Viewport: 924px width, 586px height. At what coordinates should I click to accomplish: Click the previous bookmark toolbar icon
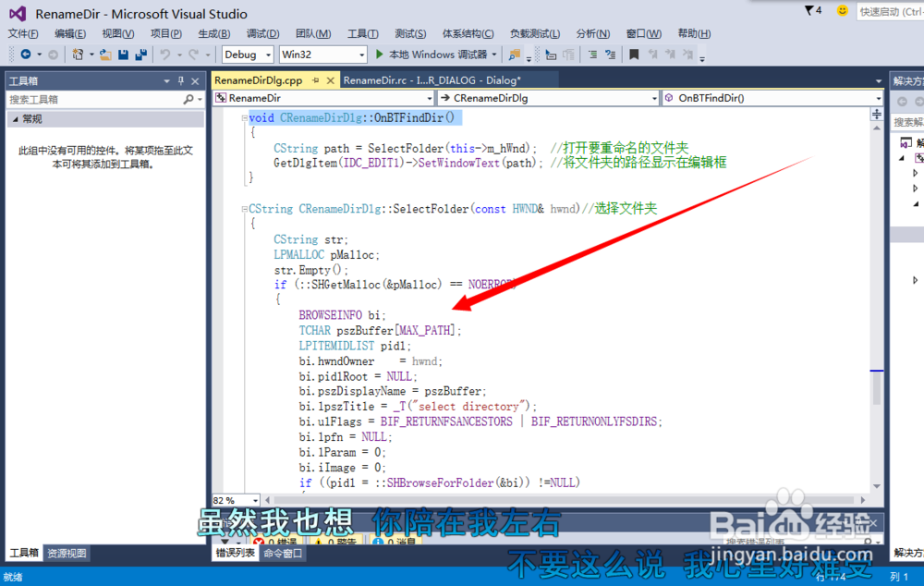(x=652, y=55)
